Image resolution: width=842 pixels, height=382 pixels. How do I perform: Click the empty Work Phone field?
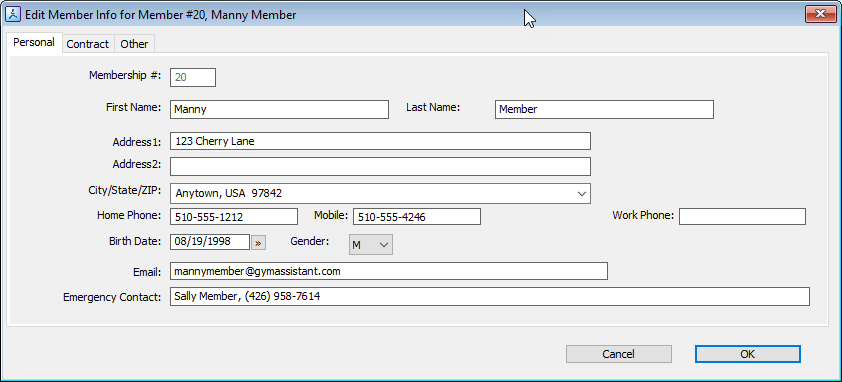point(743,217)
